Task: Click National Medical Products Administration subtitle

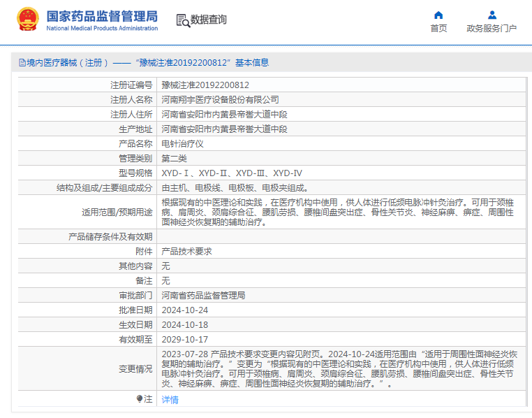Action: coord(102,28)
